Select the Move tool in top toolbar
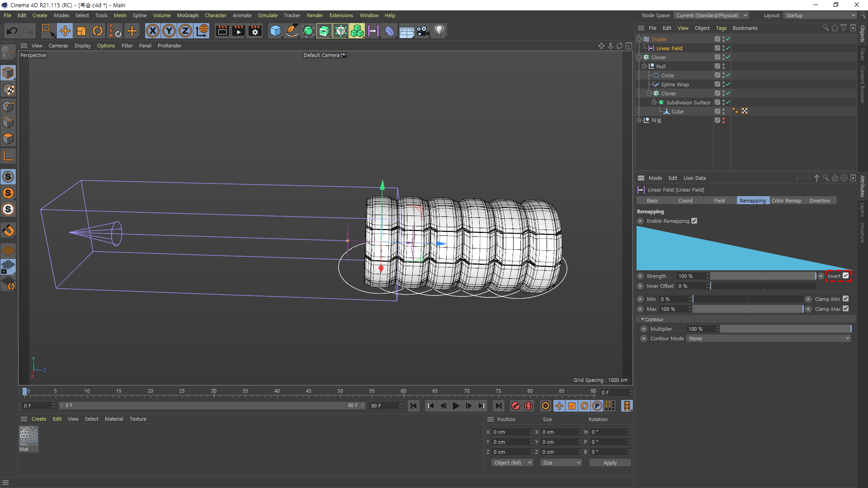Screen dimensions: 868x488 (x=65, y=31)
